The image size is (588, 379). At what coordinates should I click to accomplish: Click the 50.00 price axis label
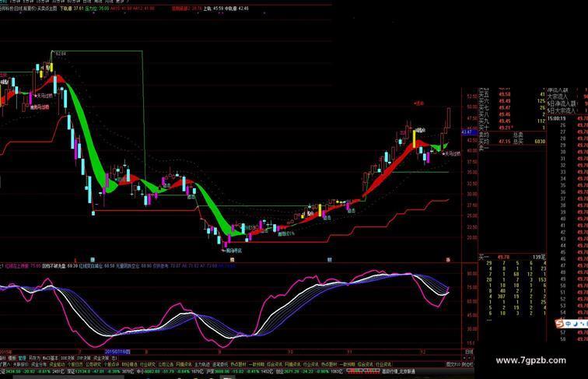[x=472, y=107]
